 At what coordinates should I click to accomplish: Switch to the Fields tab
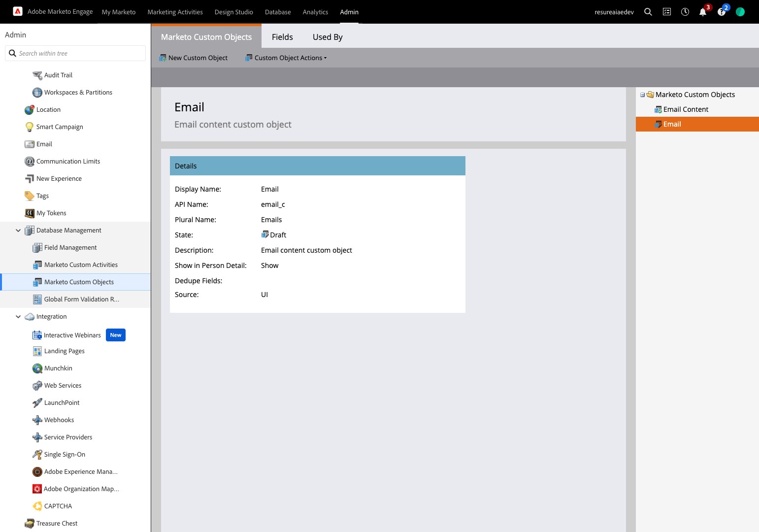[282, 37]
